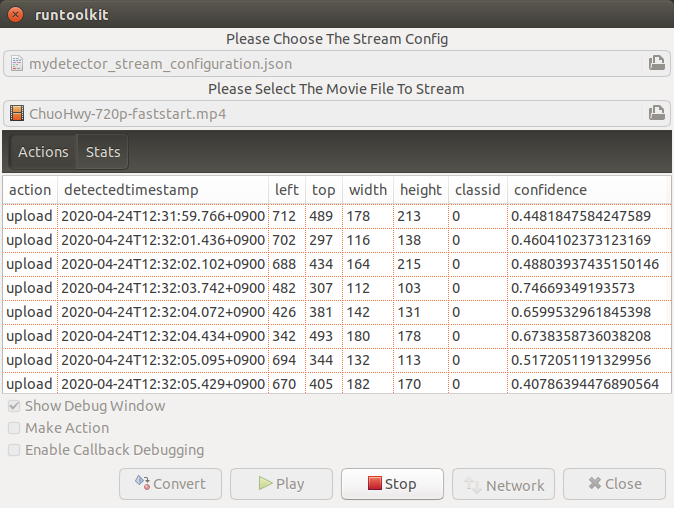
Task: Click the Close button
Action: click(x=614, y=484)
